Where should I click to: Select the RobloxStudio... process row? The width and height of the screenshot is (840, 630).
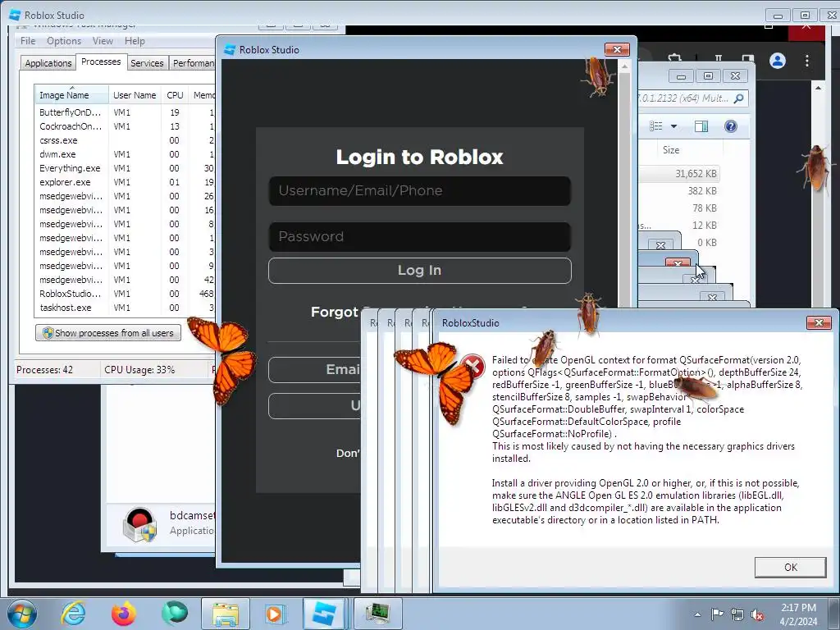click(125, 294)
